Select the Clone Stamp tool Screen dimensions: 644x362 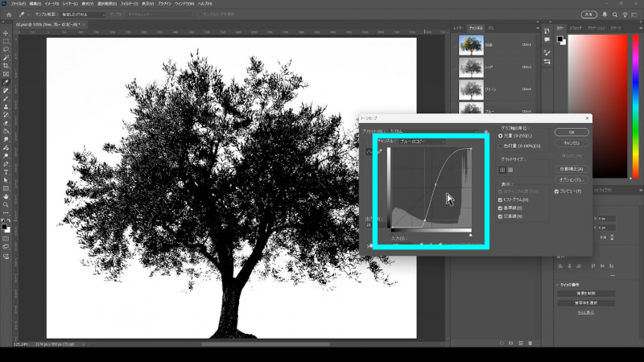point(6,107)
